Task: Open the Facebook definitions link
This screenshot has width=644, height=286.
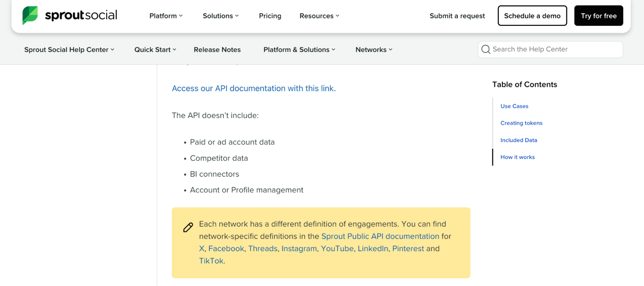Action: (x=226, y=248)
